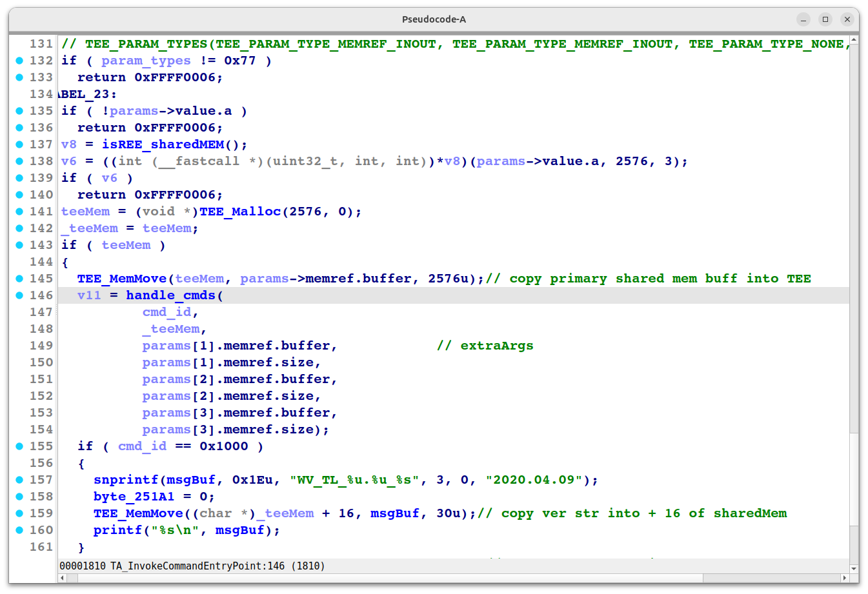The image size is (868, 594).
Task: Click the cmd_id variable on line 155
Action: 142,446
